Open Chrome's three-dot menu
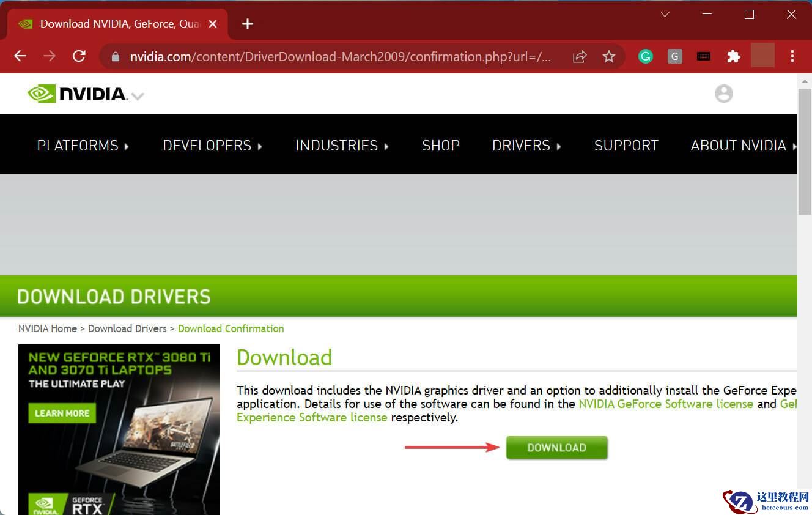Screen dimensions: 812x515 [792, 57]
